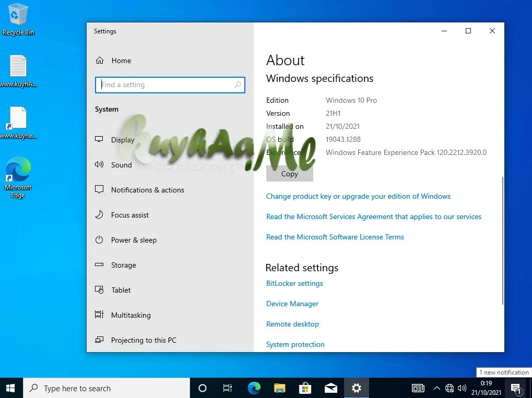This screenshot has width=532, height=398.
Task: Click the Windows 10 Pro edition text
Action: [351, 100]
